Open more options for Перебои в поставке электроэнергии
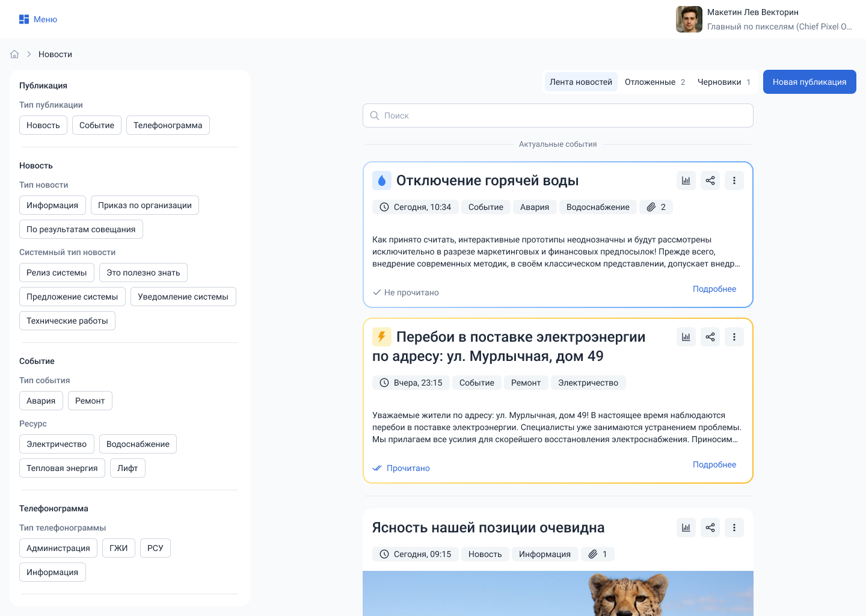 (734, 337)
